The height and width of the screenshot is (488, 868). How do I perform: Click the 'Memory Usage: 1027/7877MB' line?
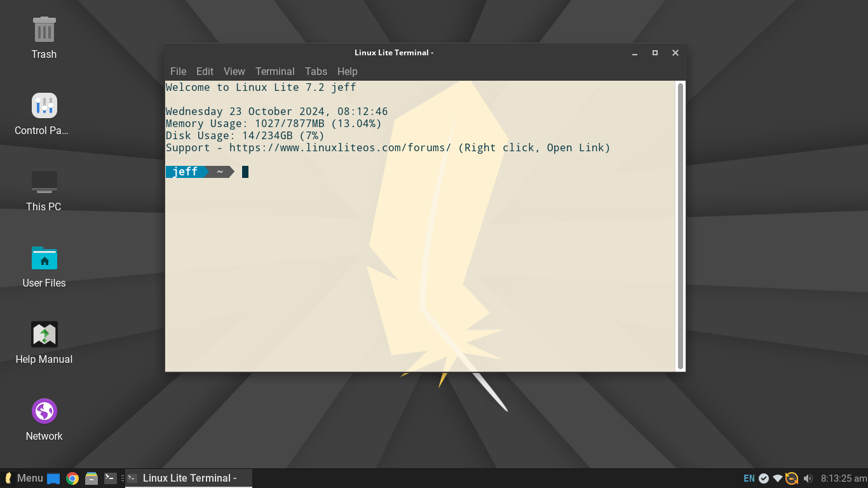tap(274, 124)
